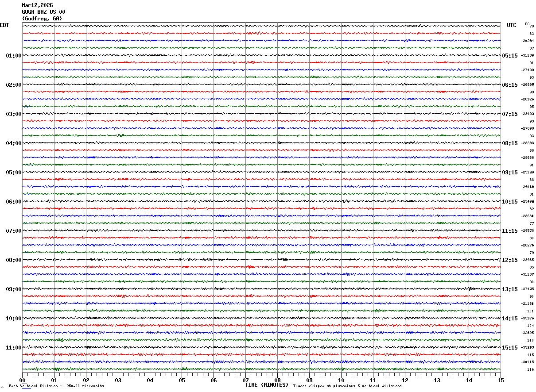The height and width of the screenshot is (392, 536).
Task: Select the 10:00 EDT row label
Action: [14, 319]
